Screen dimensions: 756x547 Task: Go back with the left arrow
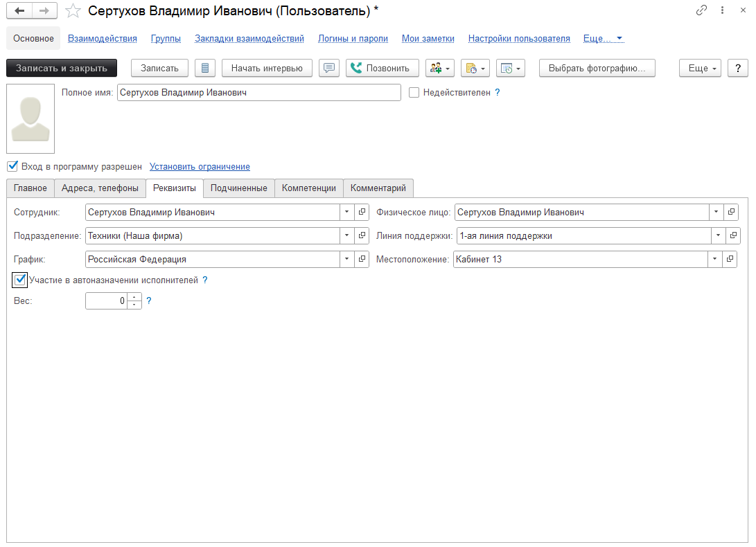pyautogui.click(x=19, y=11)
